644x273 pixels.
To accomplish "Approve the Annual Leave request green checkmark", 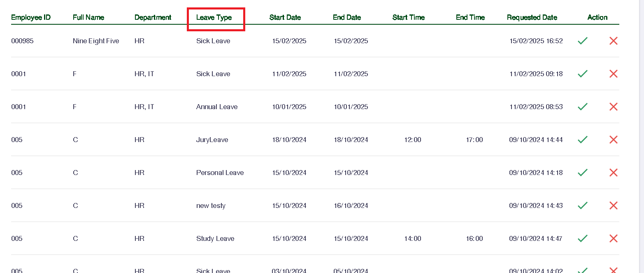I will (582, 107).
